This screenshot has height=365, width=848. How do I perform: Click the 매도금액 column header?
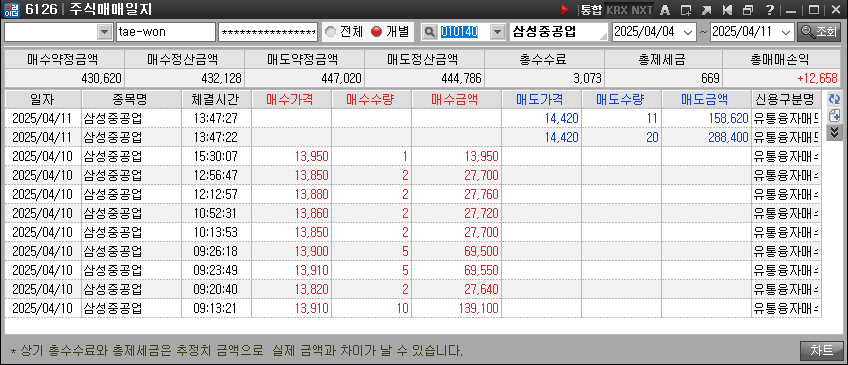coord(706,99)
